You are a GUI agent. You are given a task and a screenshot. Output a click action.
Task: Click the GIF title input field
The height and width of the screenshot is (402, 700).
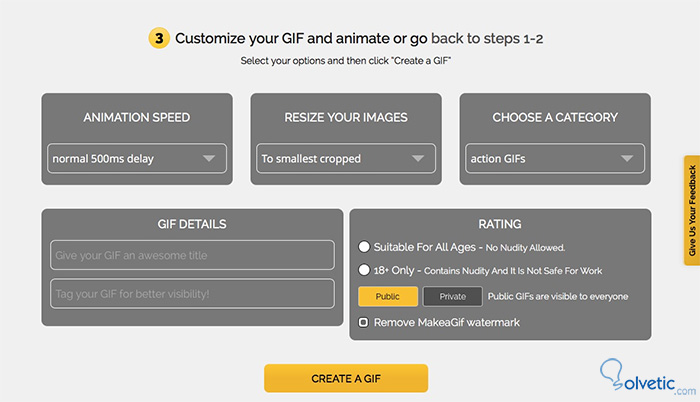click(x=191, y=255)
